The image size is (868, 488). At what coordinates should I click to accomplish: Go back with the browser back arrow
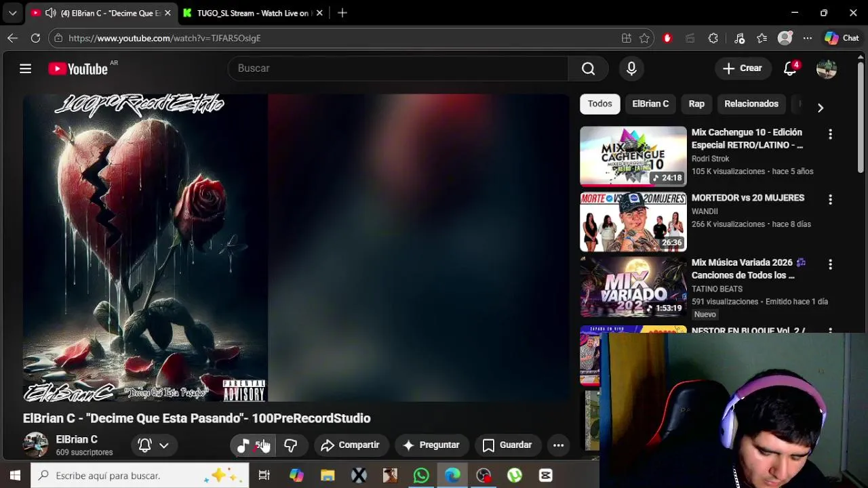(12, 38)
